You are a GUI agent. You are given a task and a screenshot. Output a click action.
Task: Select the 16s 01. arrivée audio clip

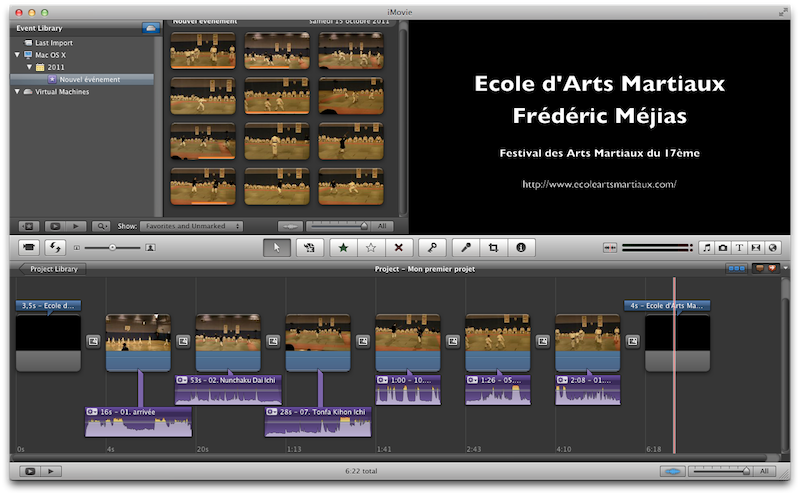point(138,422)
